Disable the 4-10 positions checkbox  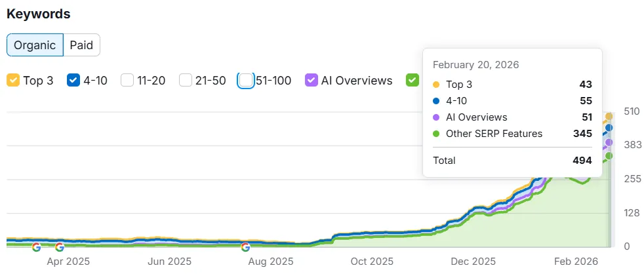tap(73, 81)
